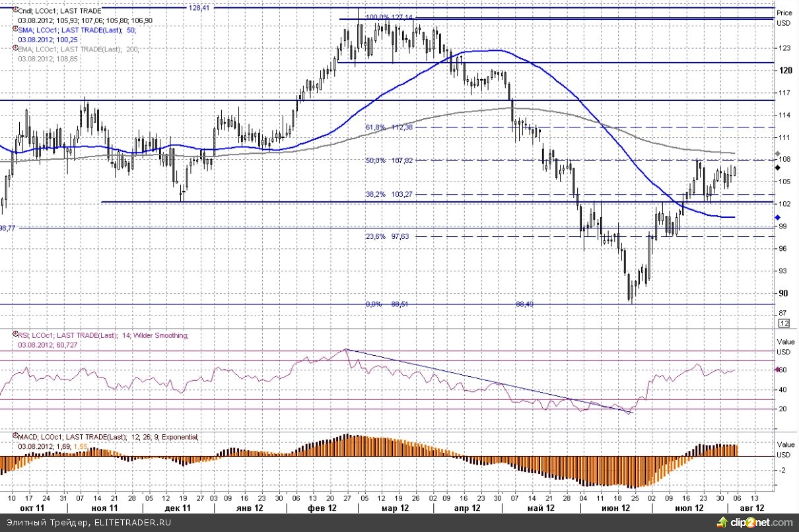Click the icon beside the MACD indicator label
The width and height of the screenshot is (799, 532).
(15, 437)
